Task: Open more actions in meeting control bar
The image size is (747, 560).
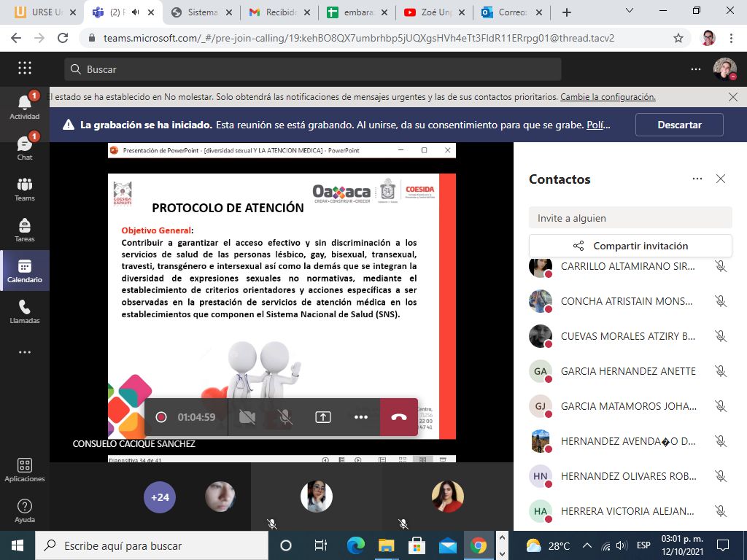Action: click(361, 417)
